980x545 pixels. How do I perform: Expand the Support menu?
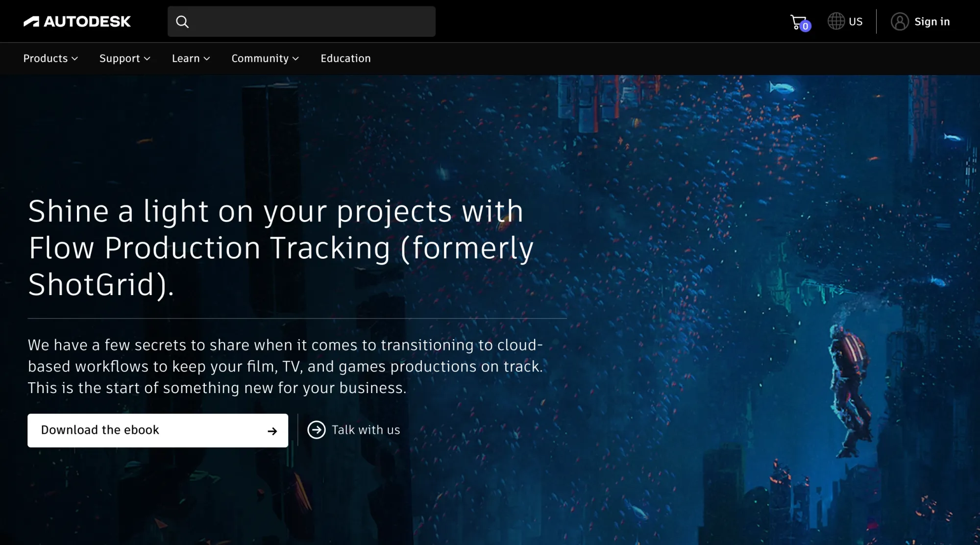point(124,58)
